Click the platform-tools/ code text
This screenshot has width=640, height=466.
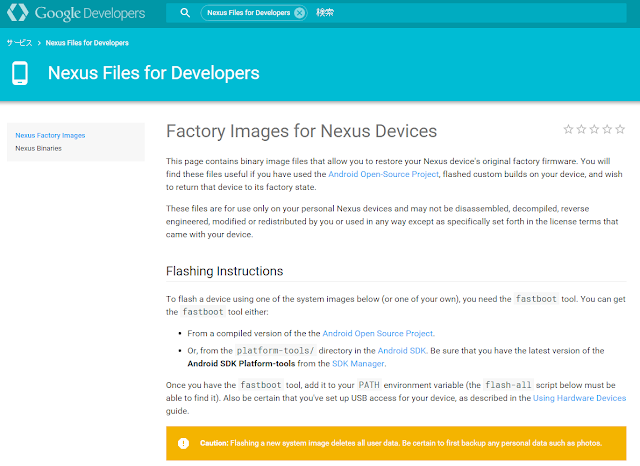pyautogui.click(x=276, y=351)
